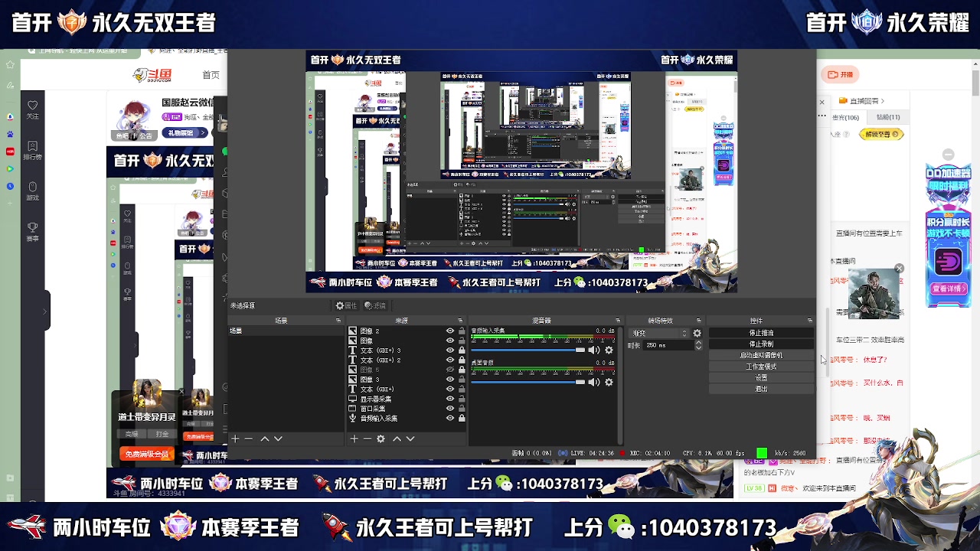Toggle the lock on 音频输入采集 source
This screenshot has height=551, width=980.
(x=462, y=419)
